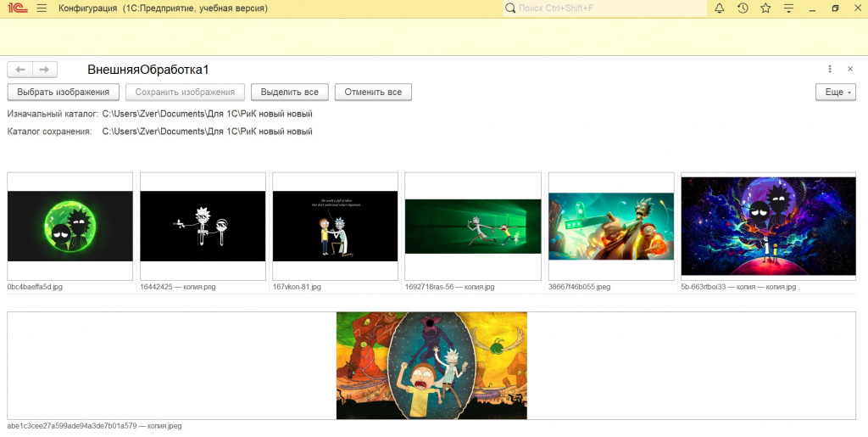The height and width of the screenshot is (437, 868).
Task: Click the Выделить все button
Action: 290,92
